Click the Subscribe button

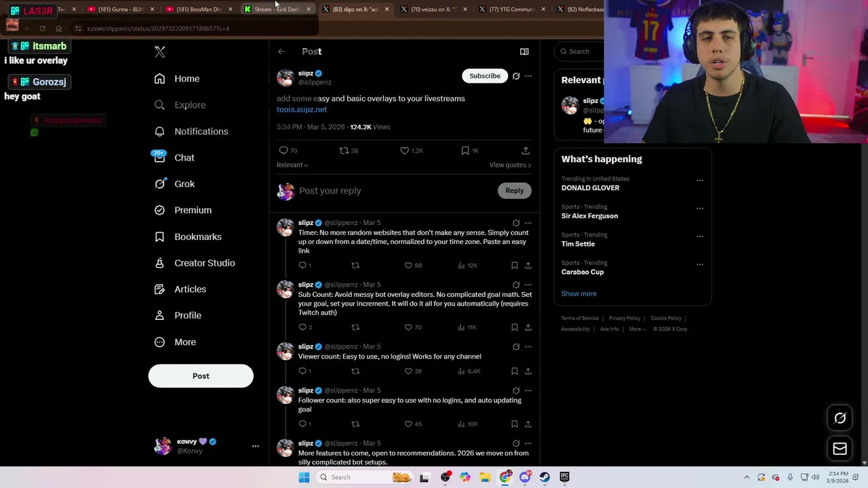(x=485, y=76)
